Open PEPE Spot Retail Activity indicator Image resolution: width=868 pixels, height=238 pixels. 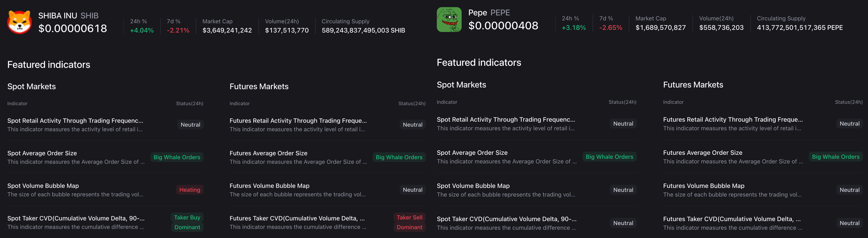[x=506, y=119]
